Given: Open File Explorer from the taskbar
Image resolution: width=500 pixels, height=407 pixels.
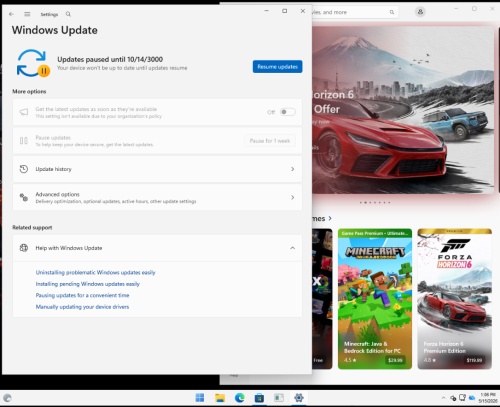Looking at the screenshot, I should pos(220,398).
